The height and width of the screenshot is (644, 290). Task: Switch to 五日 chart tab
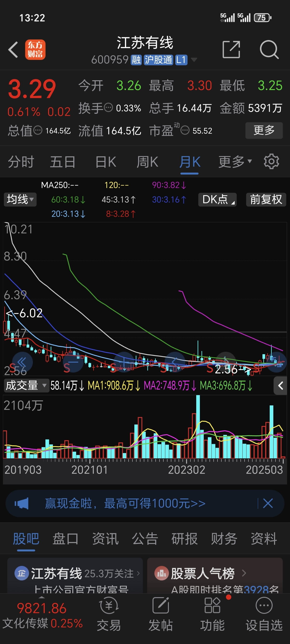63,162
